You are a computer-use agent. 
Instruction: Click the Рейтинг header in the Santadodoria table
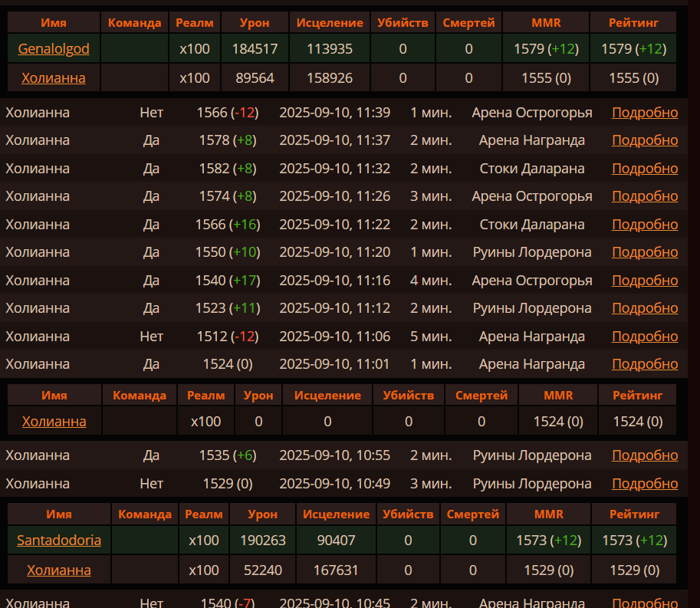coord(633,514)
